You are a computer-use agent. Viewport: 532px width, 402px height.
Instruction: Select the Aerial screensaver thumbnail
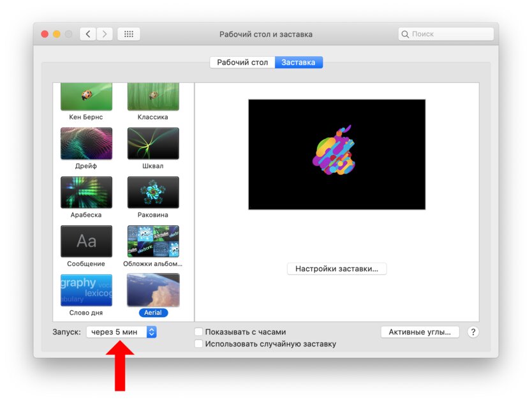(153, 290)
